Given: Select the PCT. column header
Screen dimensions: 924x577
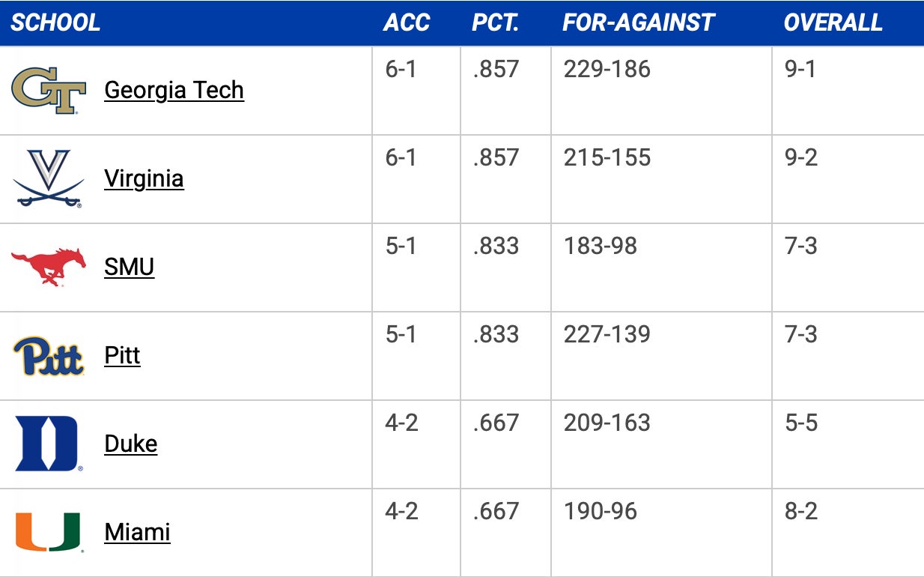Looking at the screenshot, I should (495, 22).
